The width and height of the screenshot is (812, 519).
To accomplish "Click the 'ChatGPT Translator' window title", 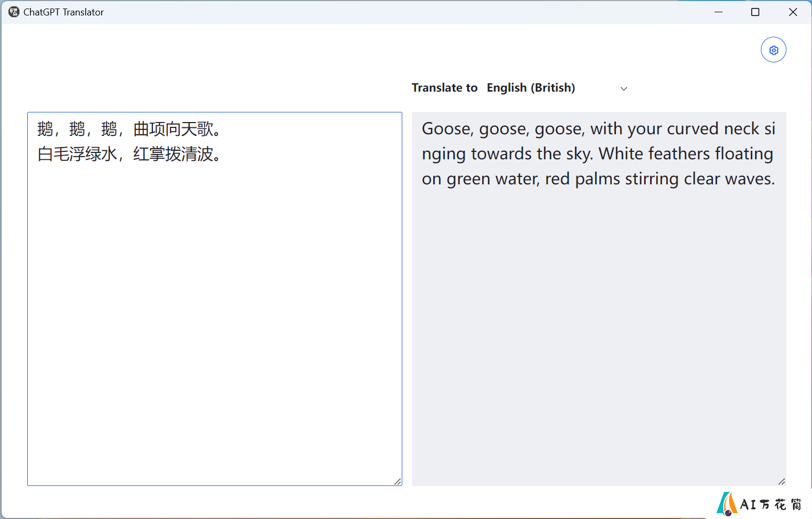I will coord(63,12).
